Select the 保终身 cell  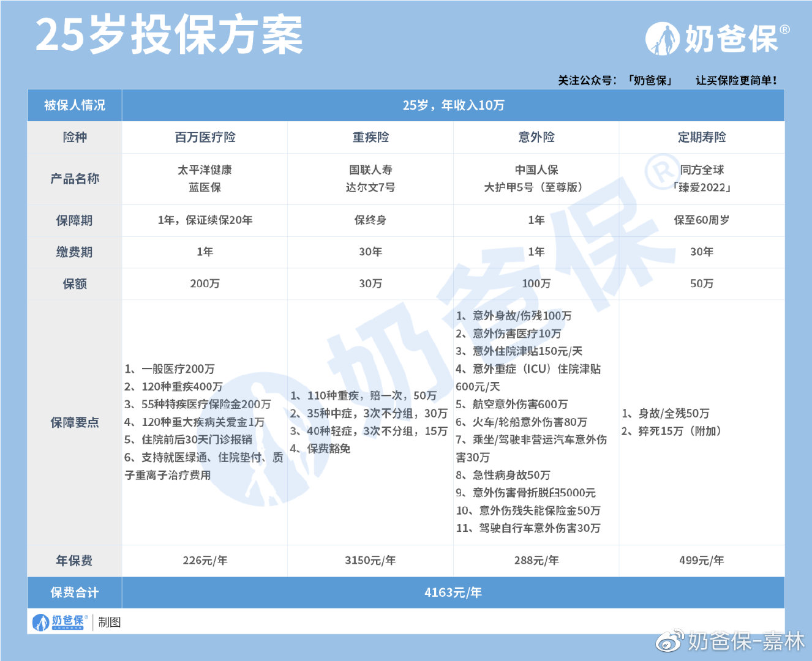pos(370,220)
